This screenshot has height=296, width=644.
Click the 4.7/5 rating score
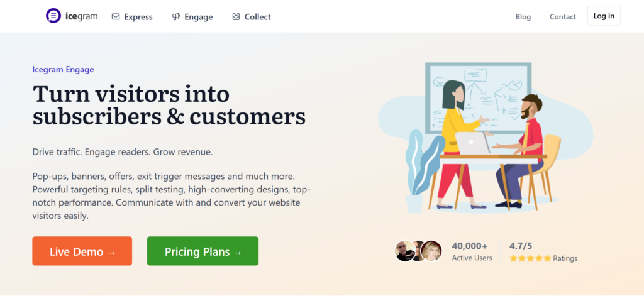point(521,246)
